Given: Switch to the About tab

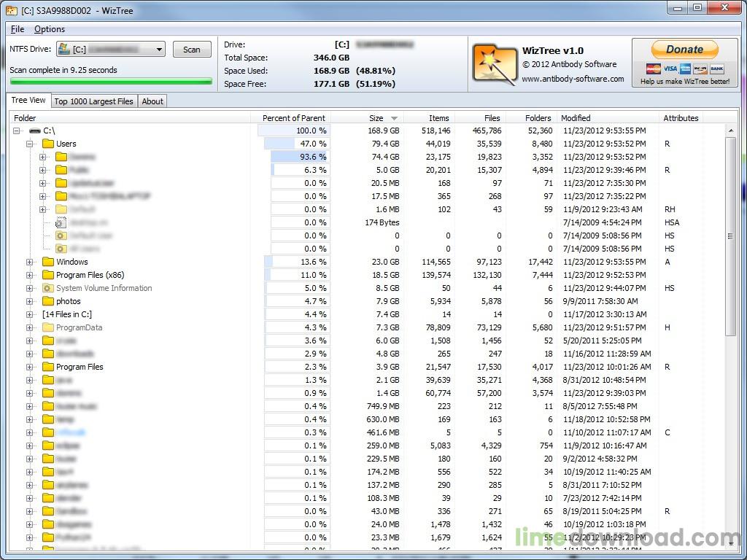Looking at the screenshot, I should click(152, 101).
